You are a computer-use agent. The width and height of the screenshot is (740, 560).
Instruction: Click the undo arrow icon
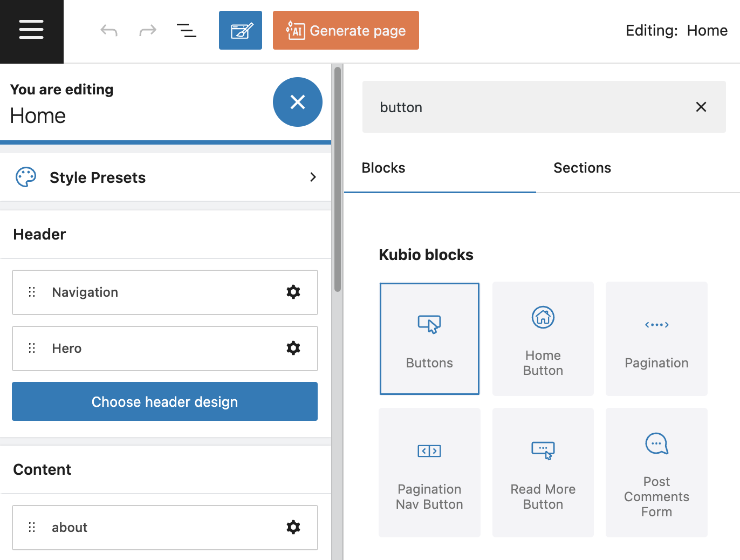click(x=109, y=30)
